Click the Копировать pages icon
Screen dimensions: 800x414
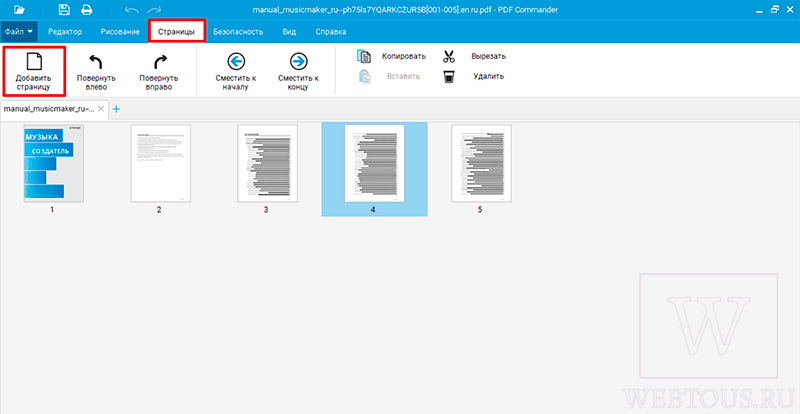pos(363,56)
